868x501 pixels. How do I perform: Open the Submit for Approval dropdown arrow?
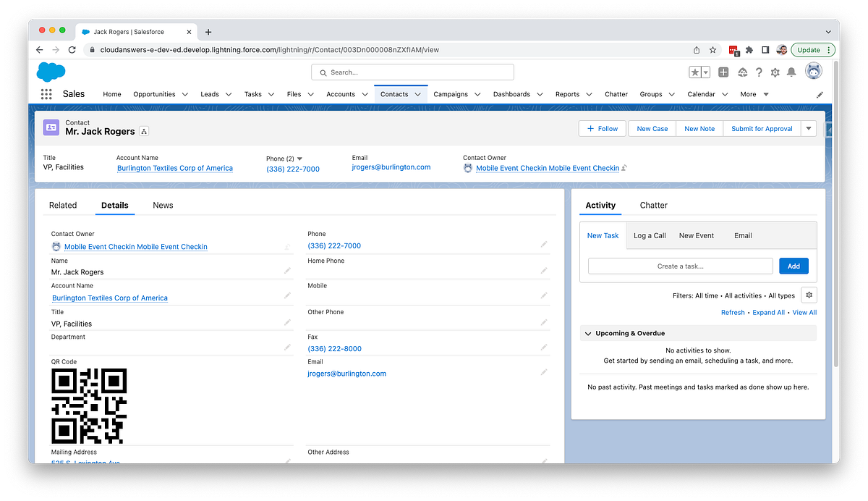pos(808,128)
